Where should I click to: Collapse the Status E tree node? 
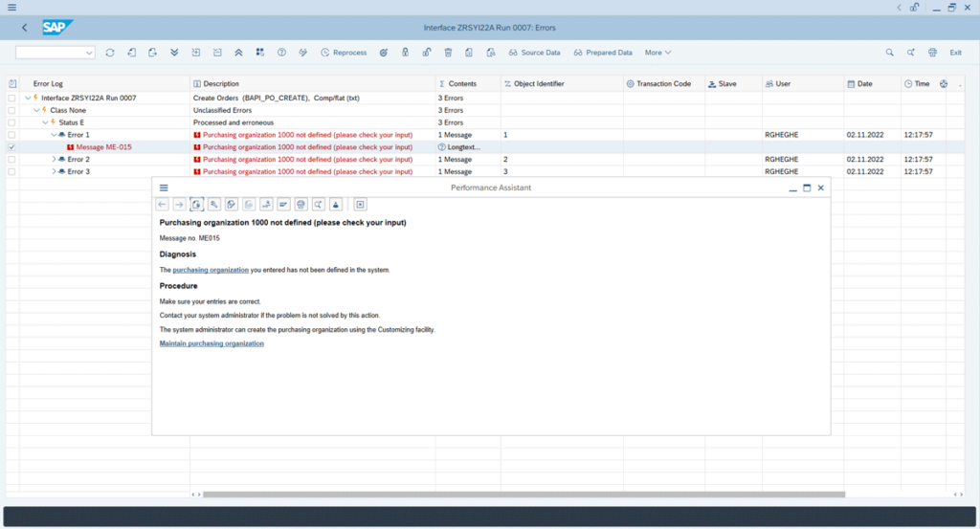(45, 122)
